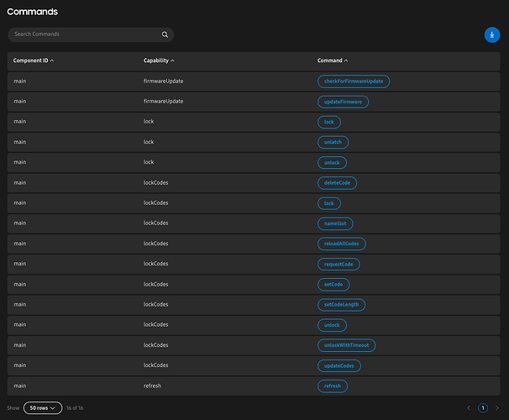Select firmwareUpdate cell in checkForFirmwareUpdate row

[163, 81]
